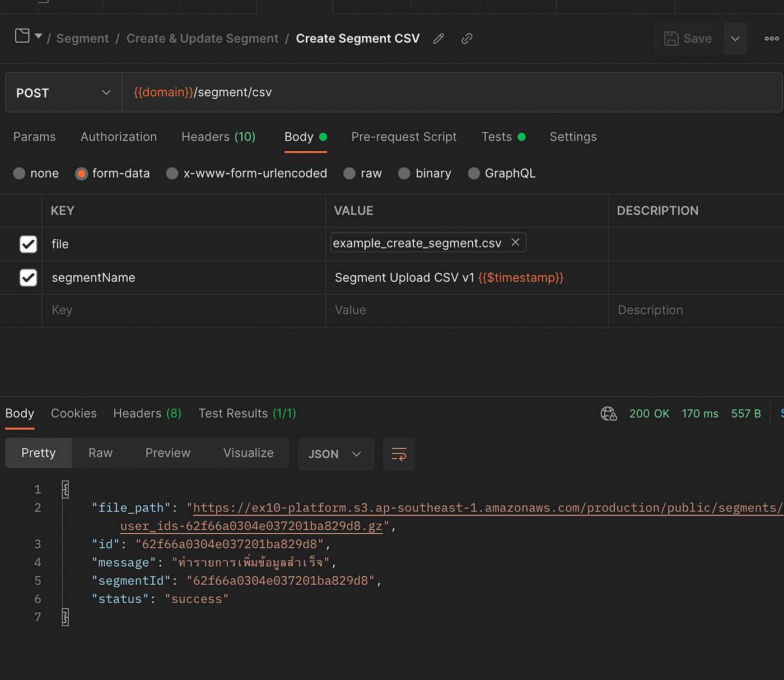Switch to the Authorization tab
Viewport: 784px width, 680px height.
[x=118, y=137]
